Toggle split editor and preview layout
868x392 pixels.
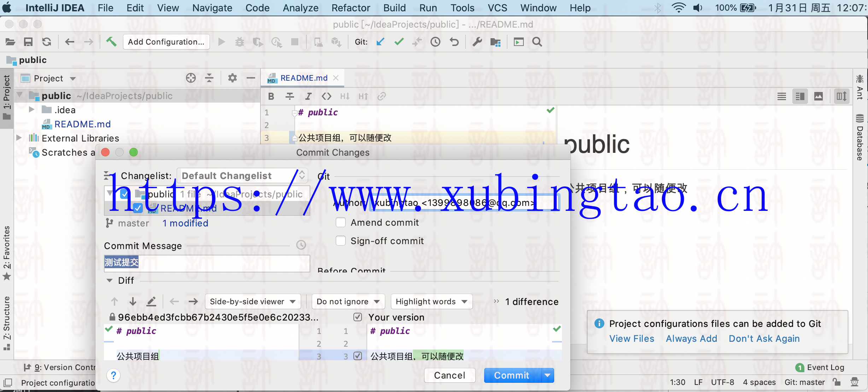coord(800,96)
